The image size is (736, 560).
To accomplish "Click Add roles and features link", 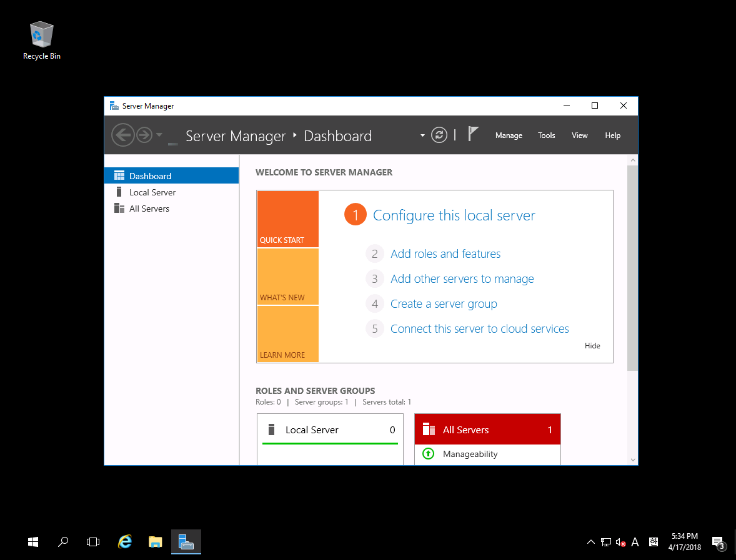I will point(445,253).
